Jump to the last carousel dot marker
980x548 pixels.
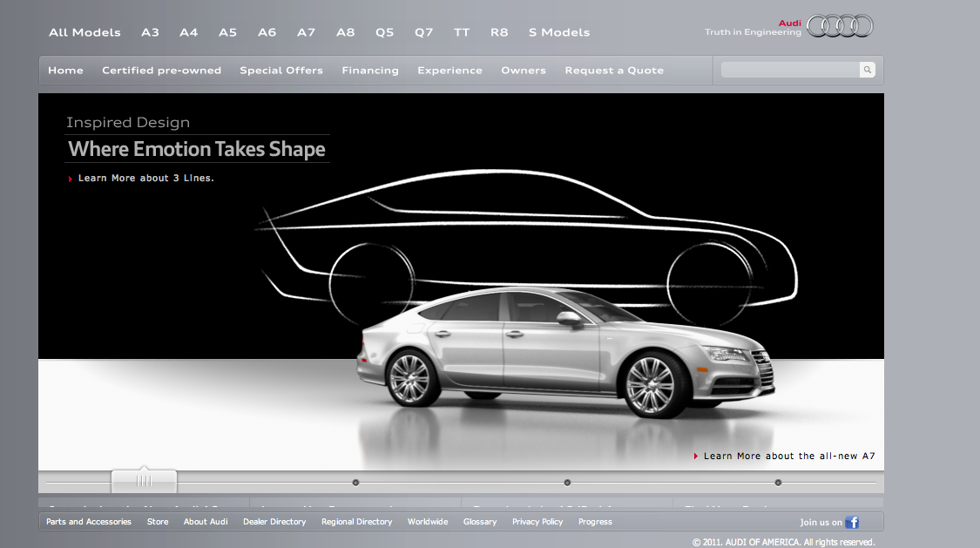pos(778,482)
